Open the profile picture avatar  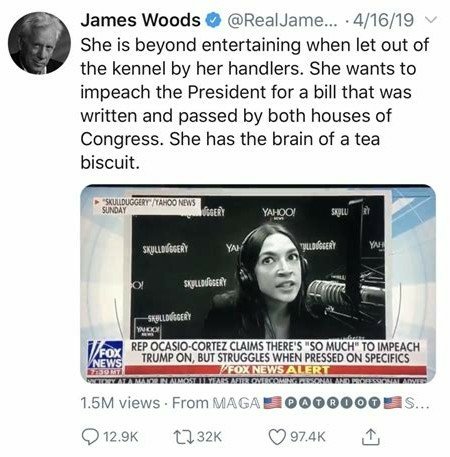(x=39, y=43)
